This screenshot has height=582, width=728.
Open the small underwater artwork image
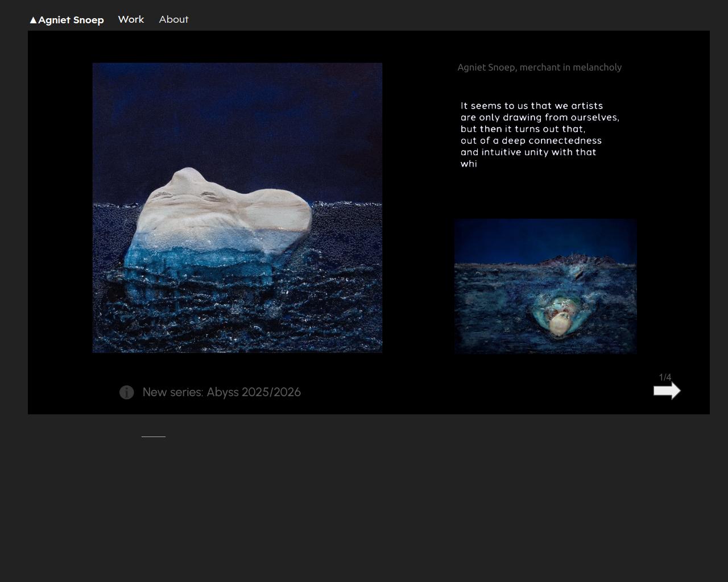pos(545,286)
